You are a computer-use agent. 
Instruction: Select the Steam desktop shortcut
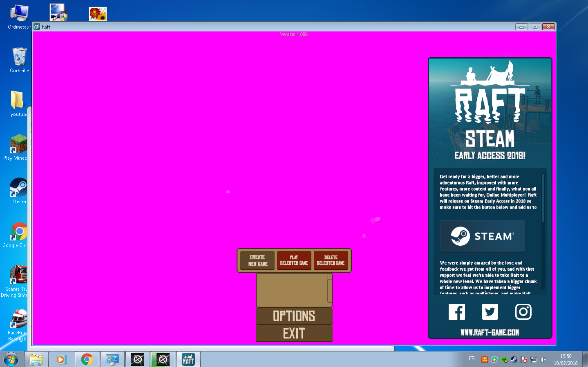pyautogui.click(x=18, y=191)
